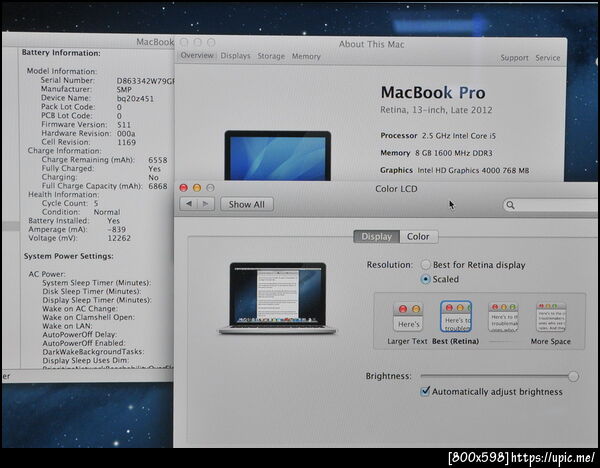Click the forward arrow in Color LCD toolbar
Image resolution: width=600 pixels, height=468 pixels.
coord(205,204)
